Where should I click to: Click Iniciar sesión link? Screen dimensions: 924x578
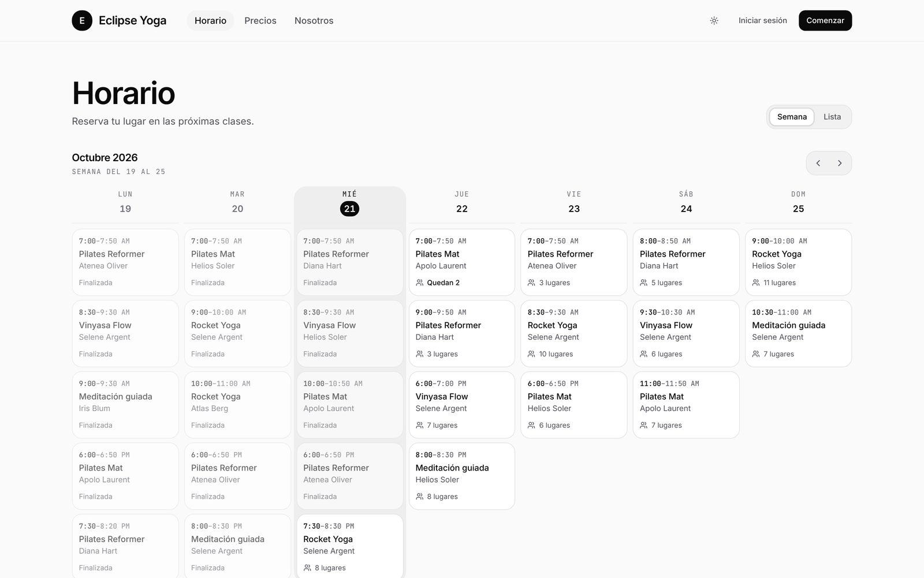(763, 21)
